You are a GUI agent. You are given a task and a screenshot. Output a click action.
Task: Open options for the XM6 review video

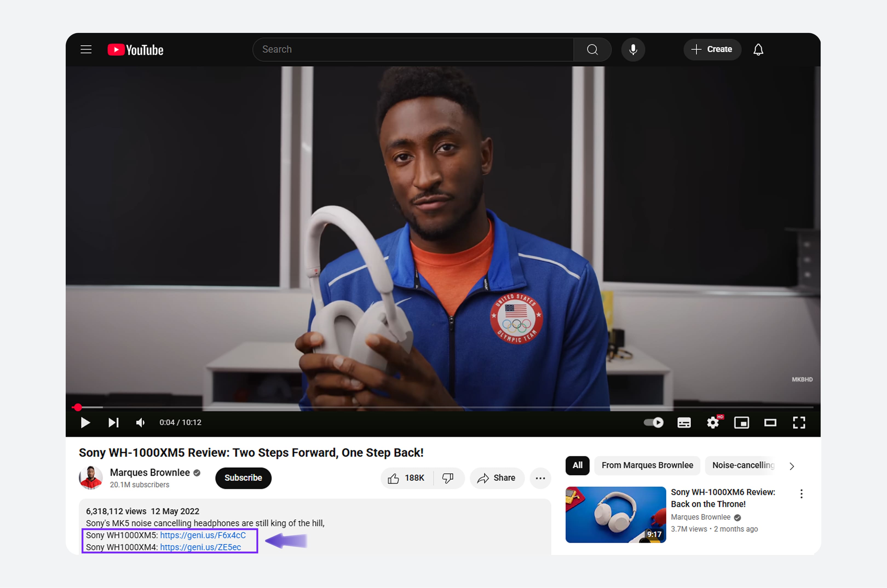(x=802, y=494)
